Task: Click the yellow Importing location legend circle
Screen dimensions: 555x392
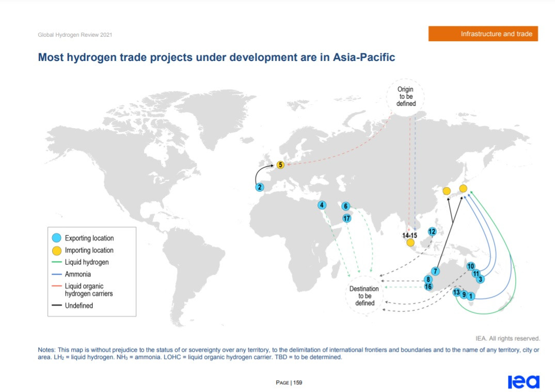Action: [57, 250]
